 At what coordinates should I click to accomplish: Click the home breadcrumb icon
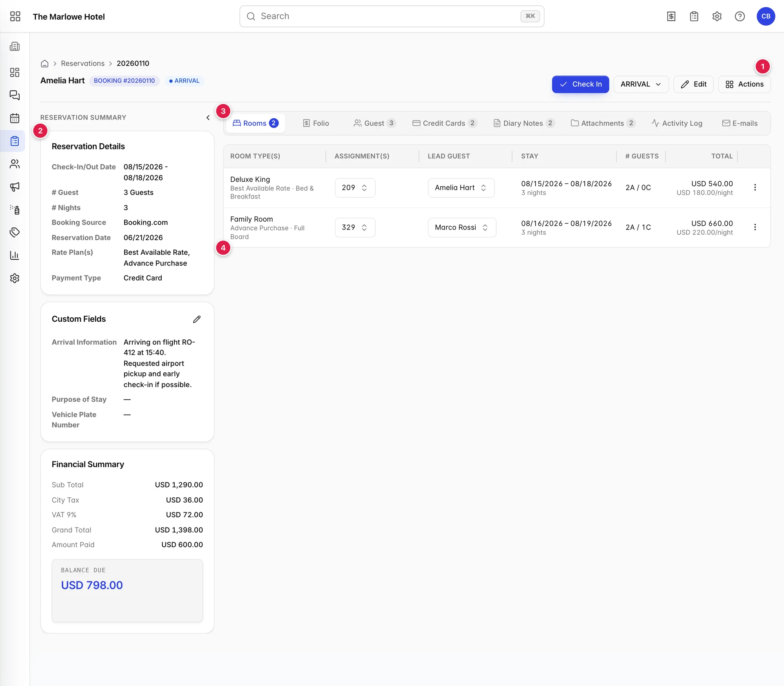click(x=45, y=63)
